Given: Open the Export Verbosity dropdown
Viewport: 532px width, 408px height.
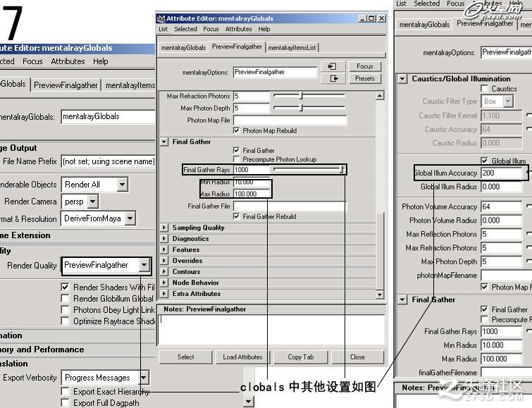Looking at the screenshot, I should pos(144,378).
